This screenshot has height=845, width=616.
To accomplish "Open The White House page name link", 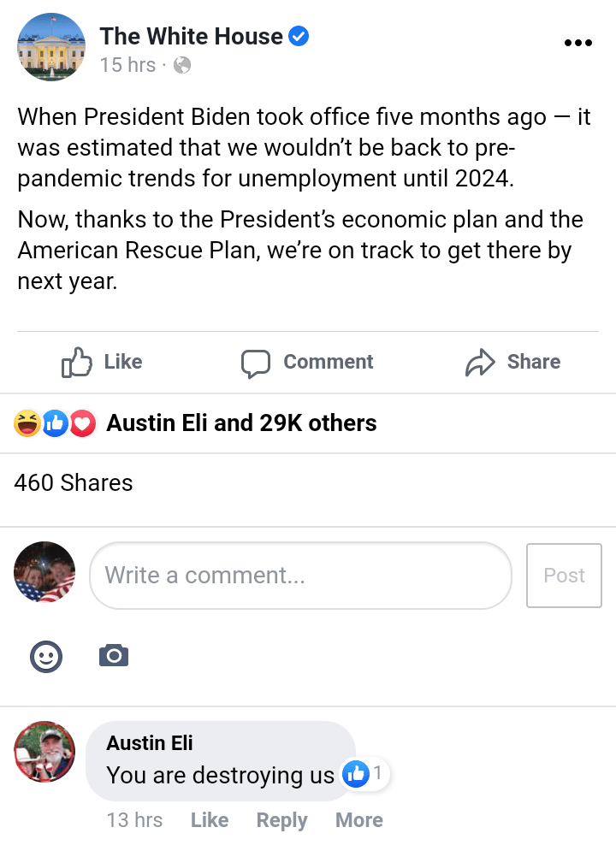I will point(191,37).
